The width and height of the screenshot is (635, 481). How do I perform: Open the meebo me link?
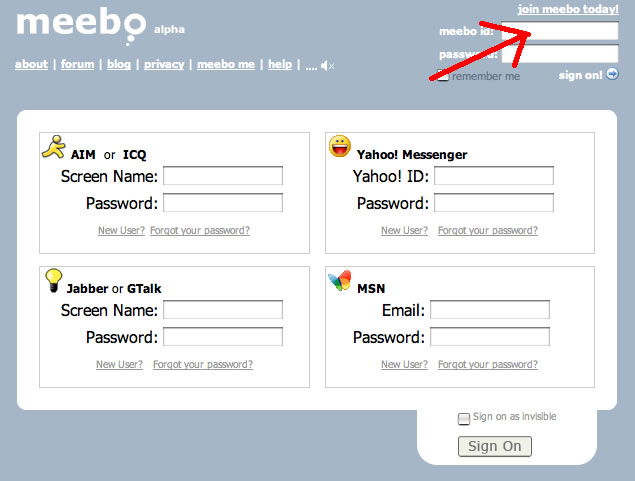[226, 64]
